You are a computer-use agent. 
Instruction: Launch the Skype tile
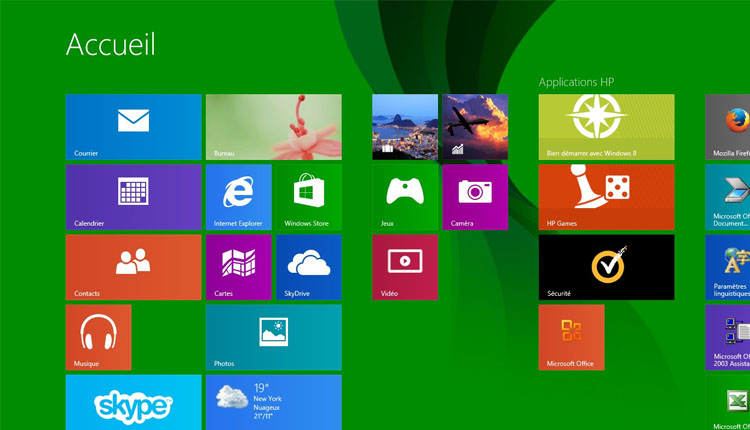133,402
